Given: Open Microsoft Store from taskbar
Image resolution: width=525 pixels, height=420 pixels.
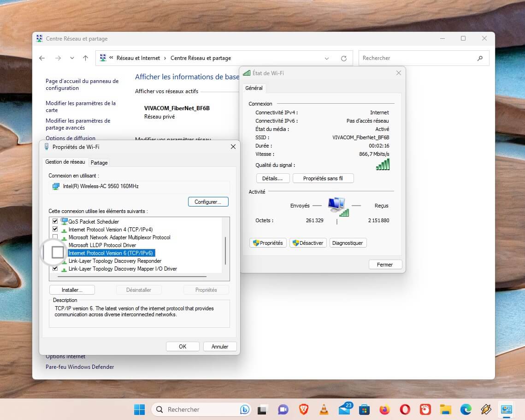Looking at the screenshot, I should [x=364, y=409].
